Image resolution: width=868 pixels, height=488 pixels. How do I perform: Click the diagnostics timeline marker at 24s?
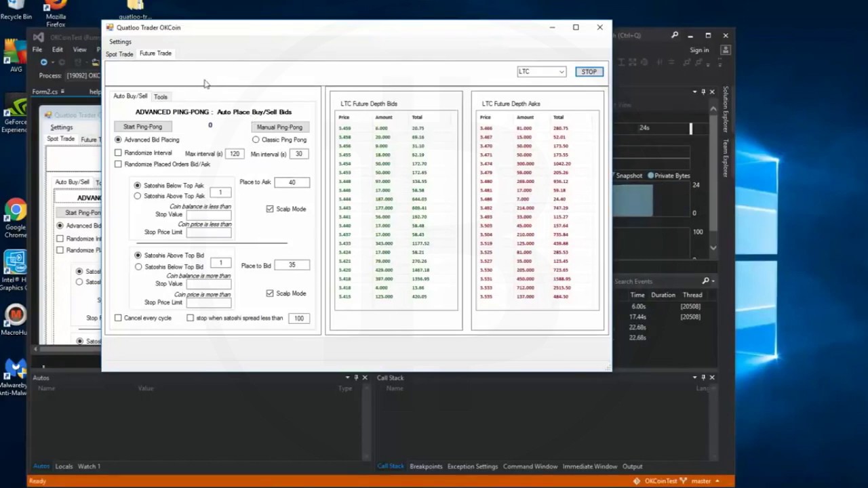(690, 128)
